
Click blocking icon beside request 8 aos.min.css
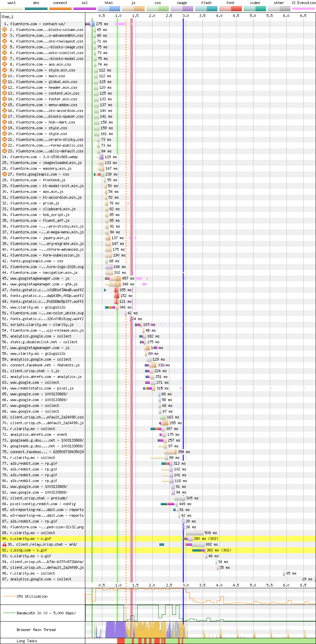[x=5, y=64]
